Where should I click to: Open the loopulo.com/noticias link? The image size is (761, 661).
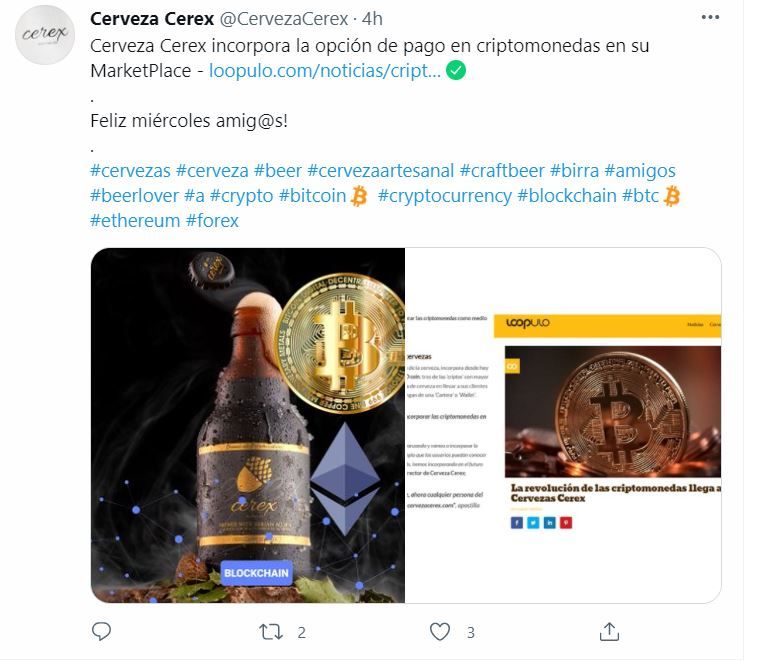point(325,71)
